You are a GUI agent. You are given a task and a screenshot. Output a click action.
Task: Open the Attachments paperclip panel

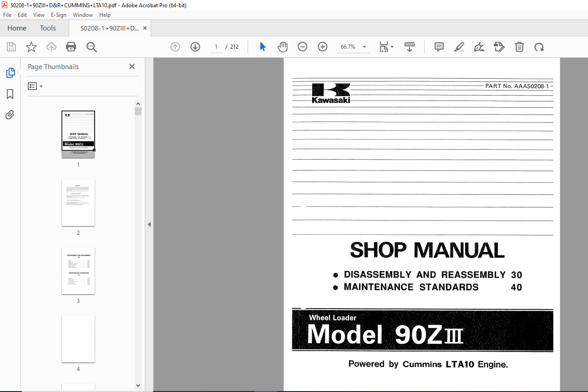[x=10, y=115]
